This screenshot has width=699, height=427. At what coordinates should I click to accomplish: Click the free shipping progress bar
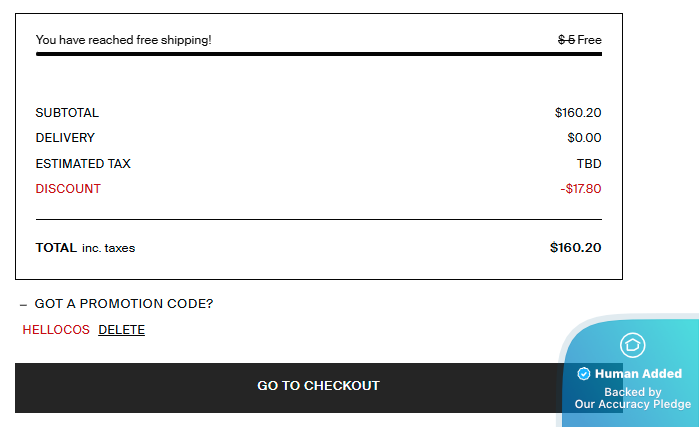coord(319,54)
